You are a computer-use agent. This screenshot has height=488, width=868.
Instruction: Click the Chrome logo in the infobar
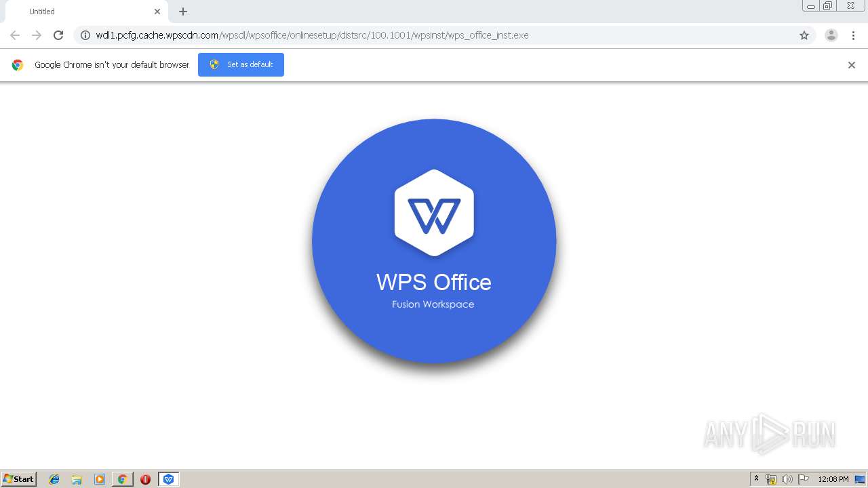[x=18, y=65]
